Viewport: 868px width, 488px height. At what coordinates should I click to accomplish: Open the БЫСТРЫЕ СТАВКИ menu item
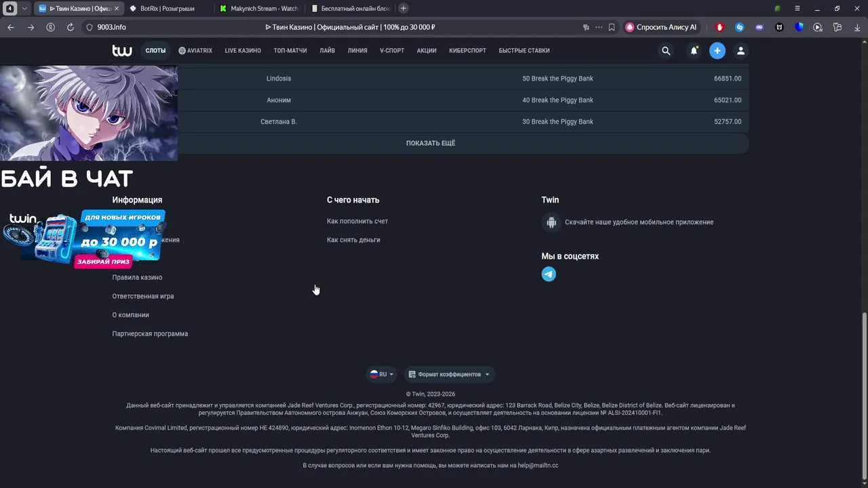pyautogui.click(x=524, y=51)
